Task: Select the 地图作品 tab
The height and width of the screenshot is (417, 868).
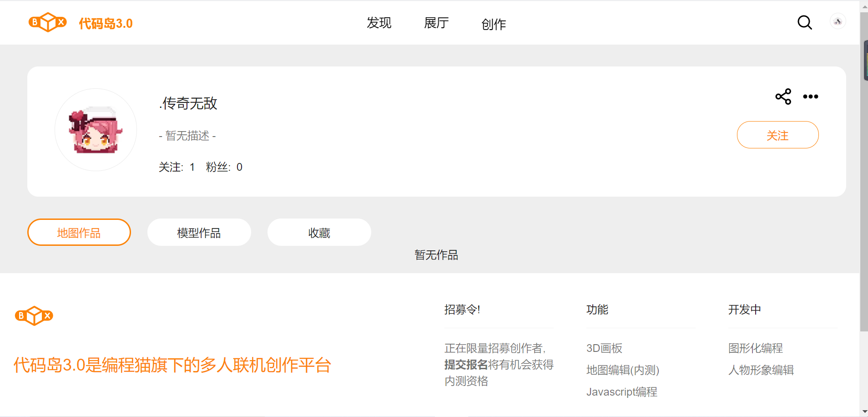Action: pos(79,232)
